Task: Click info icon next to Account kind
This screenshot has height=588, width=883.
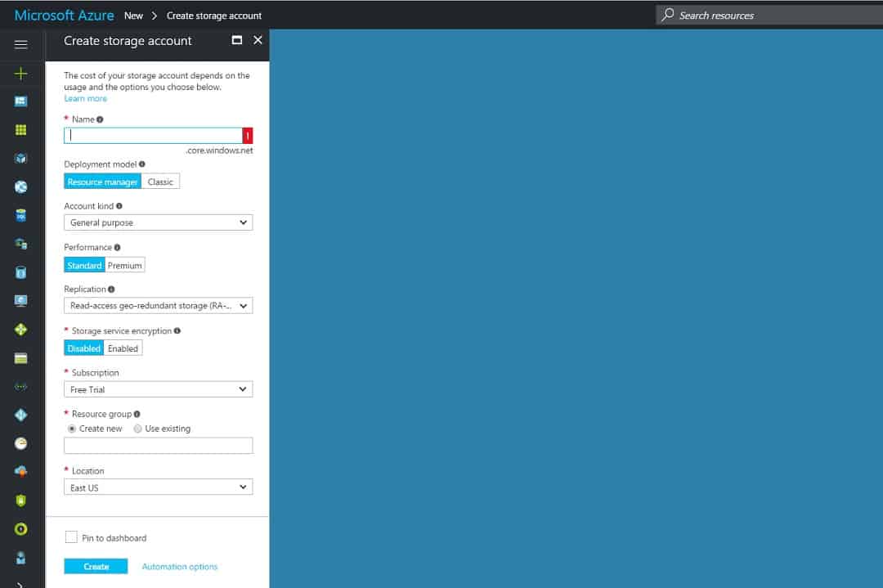Action: pyautogui.click(x=119, y=206)
